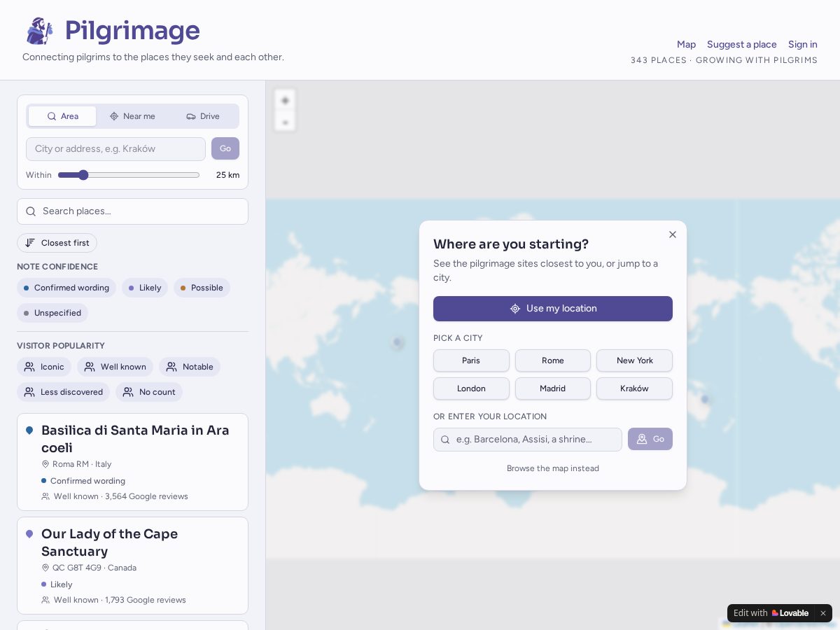840x630 pixels.
Task: Click Edit with Lovable badge
Action: 771,613
